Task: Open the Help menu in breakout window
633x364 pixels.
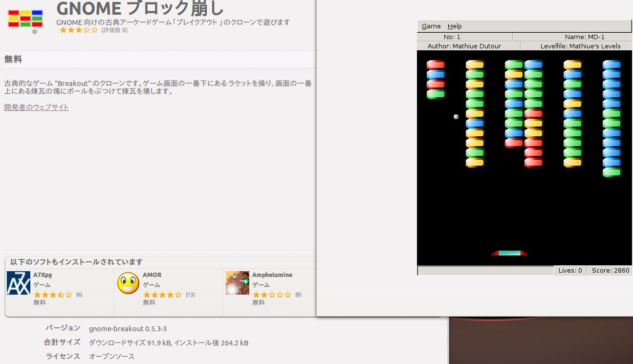Action: [x=455, y=26]
